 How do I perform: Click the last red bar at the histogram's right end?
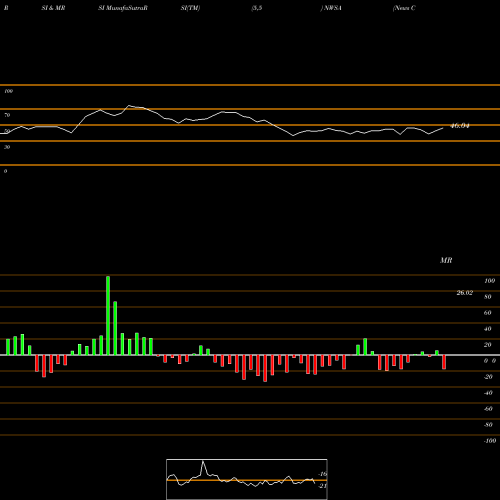click(x=444, y=362)
